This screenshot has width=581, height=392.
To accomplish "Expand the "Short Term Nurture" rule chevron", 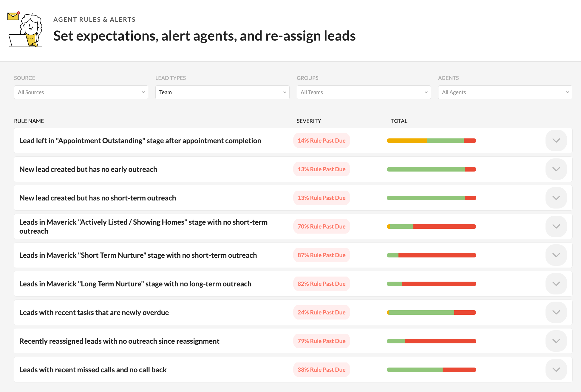I will (x=556, y=255).
